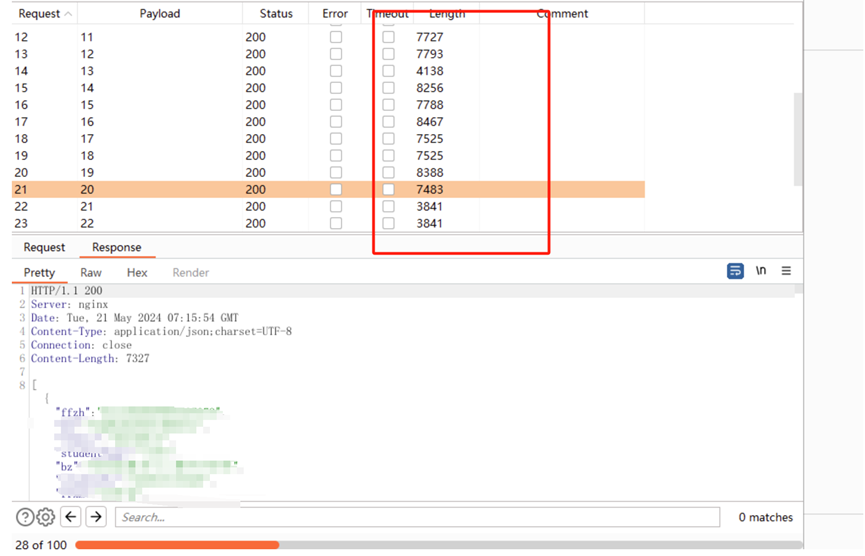865x556 pixels.
Task: Select result row with length 7788
Action: point(328,105)
